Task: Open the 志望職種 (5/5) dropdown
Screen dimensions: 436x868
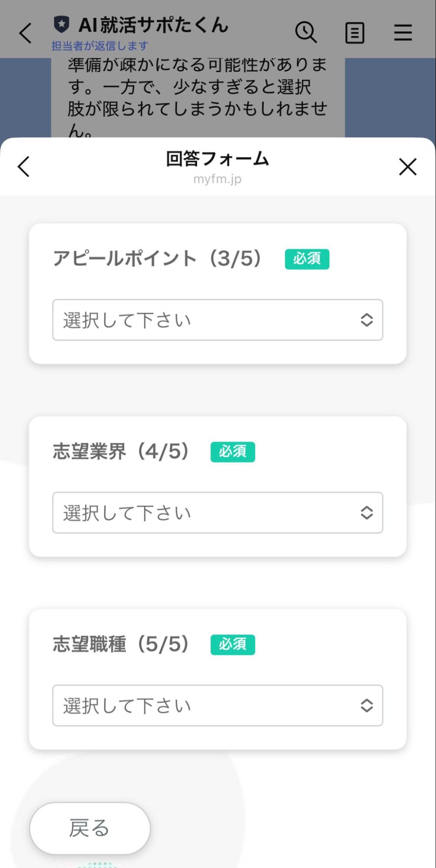Action: coord(218,706)
